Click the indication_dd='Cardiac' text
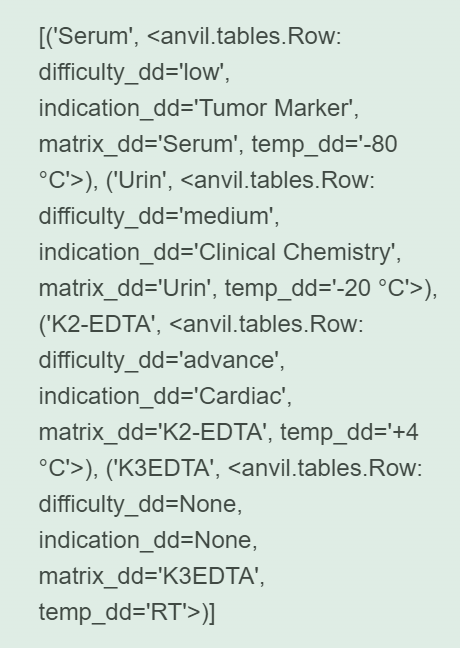460x648 pixels. click(x=162, y=397)
